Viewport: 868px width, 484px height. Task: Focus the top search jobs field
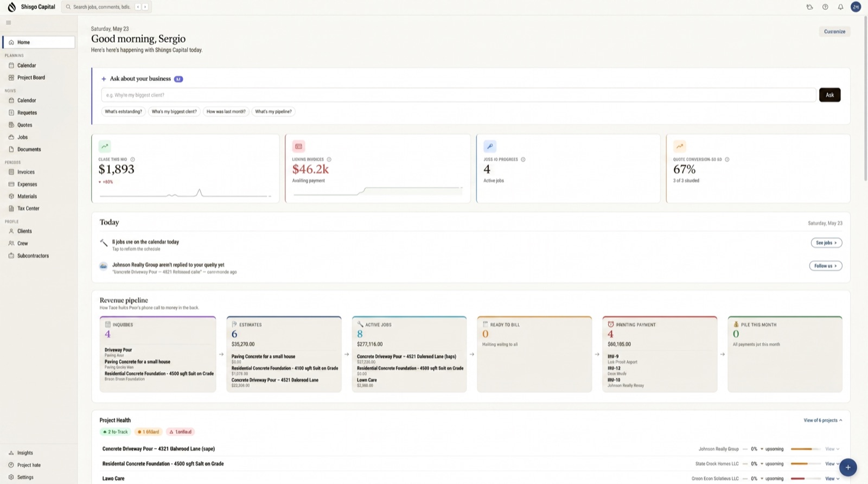point(106,7)
